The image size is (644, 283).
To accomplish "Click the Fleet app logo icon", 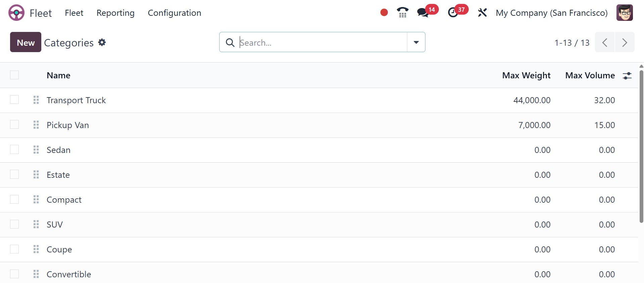I will (16, 13).
